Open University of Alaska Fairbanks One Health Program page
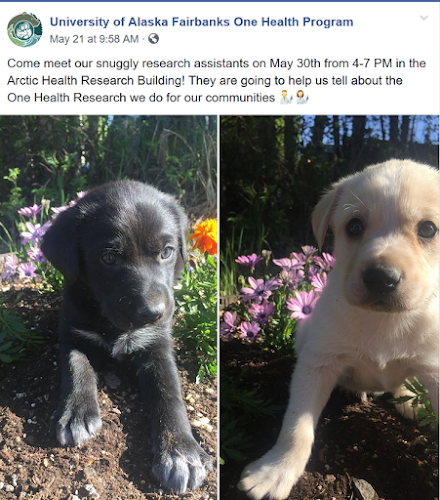 click(201, 22)
